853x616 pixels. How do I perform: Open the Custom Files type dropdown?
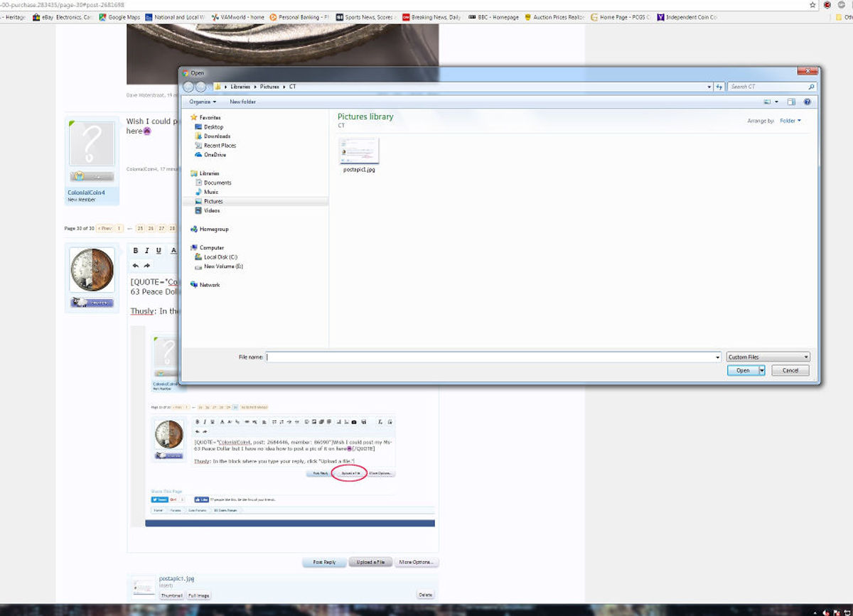768,357
